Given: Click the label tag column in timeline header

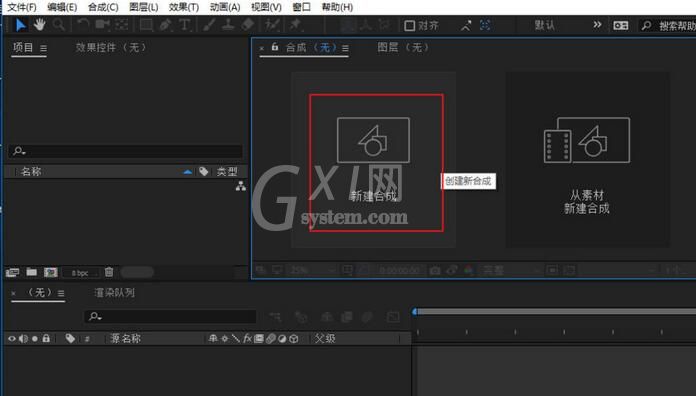Looking at the screenshot, I should coord(70,338).
